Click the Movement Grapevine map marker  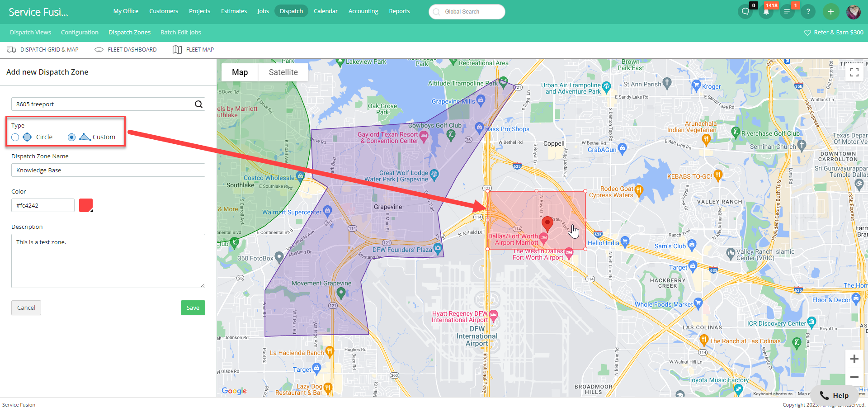click(x=341, y=294)
